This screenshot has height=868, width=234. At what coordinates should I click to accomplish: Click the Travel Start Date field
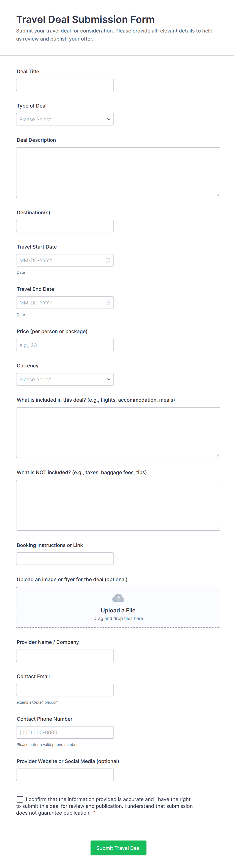pyautogui.click(x=61, y=260)
